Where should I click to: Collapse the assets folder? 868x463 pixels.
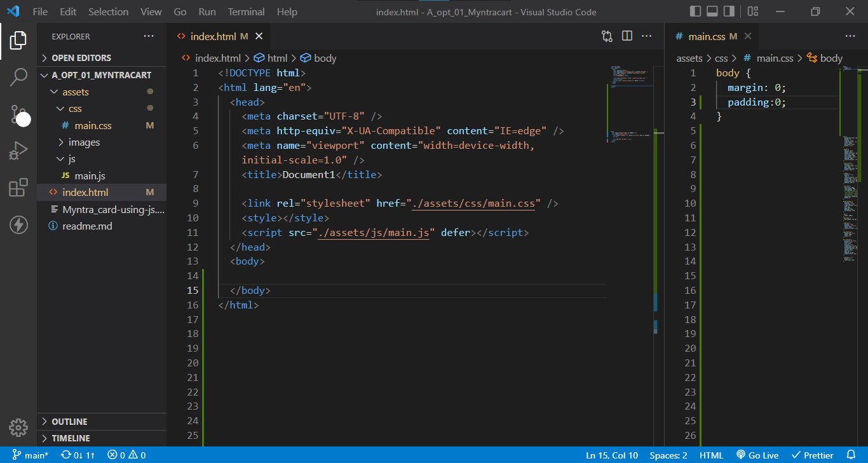(102, 92)
